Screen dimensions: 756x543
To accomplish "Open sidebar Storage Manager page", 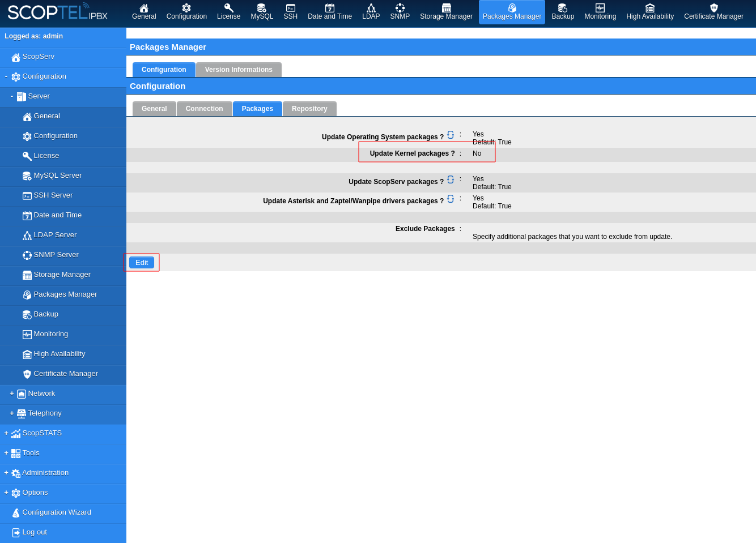I will pos(62,275).
